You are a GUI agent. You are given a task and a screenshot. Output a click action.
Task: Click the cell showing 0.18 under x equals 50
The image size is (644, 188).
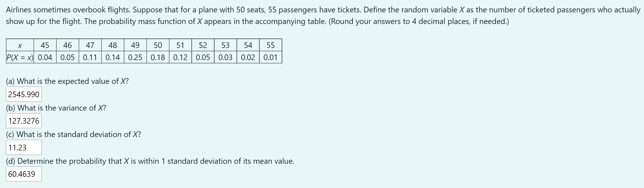158,57
